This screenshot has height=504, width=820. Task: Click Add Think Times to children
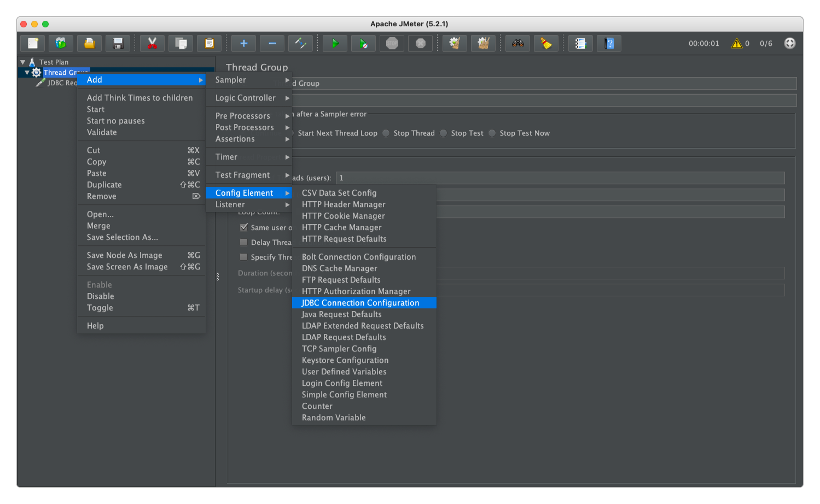coord(142,98)
